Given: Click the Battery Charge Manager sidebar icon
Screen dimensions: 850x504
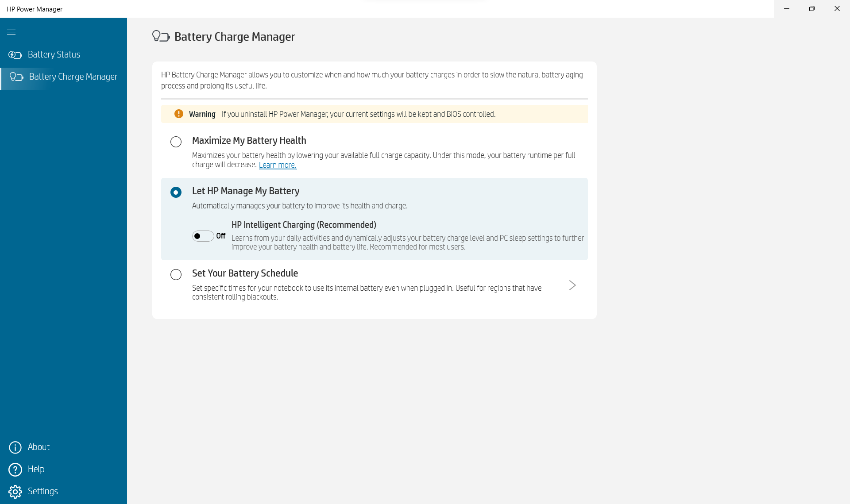Looking at the screenshot, I should 16,77.
